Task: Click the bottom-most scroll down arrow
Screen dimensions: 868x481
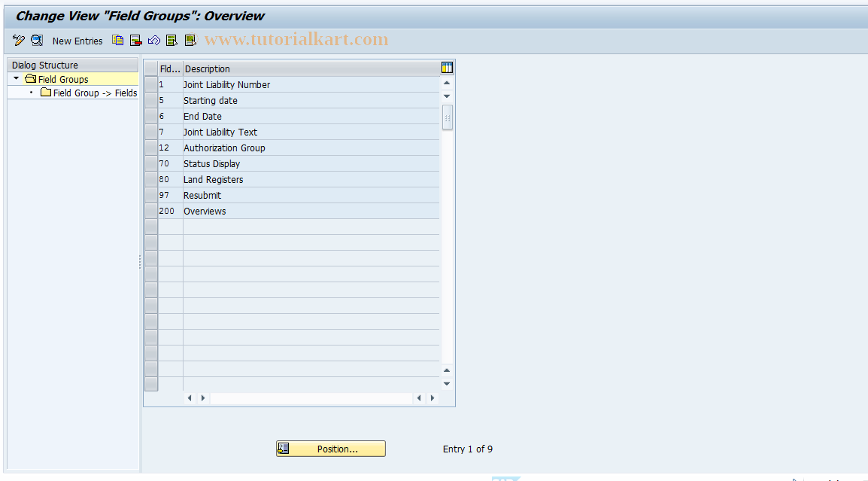Action: tap(447, 383)
